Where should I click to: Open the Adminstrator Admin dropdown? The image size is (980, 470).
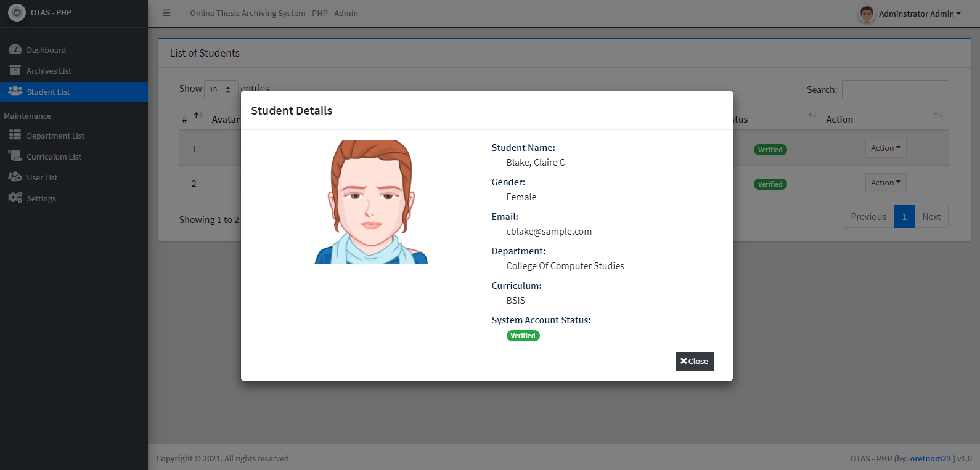(x=920, y=14)
